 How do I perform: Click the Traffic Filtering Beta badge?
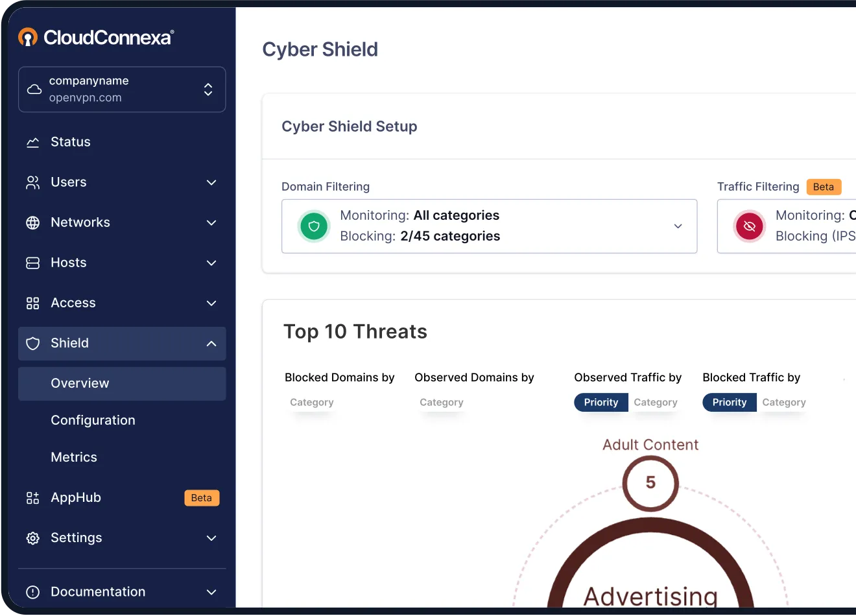pyautogui.click(x=824, y=187)
